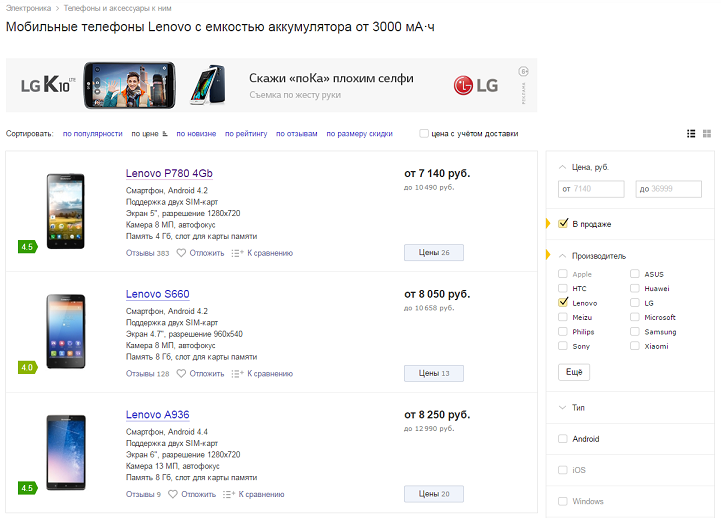Click 'Цены 20' button for A936
The width and height of the screenshot is (721, 518).
click(x=434, y=494)
